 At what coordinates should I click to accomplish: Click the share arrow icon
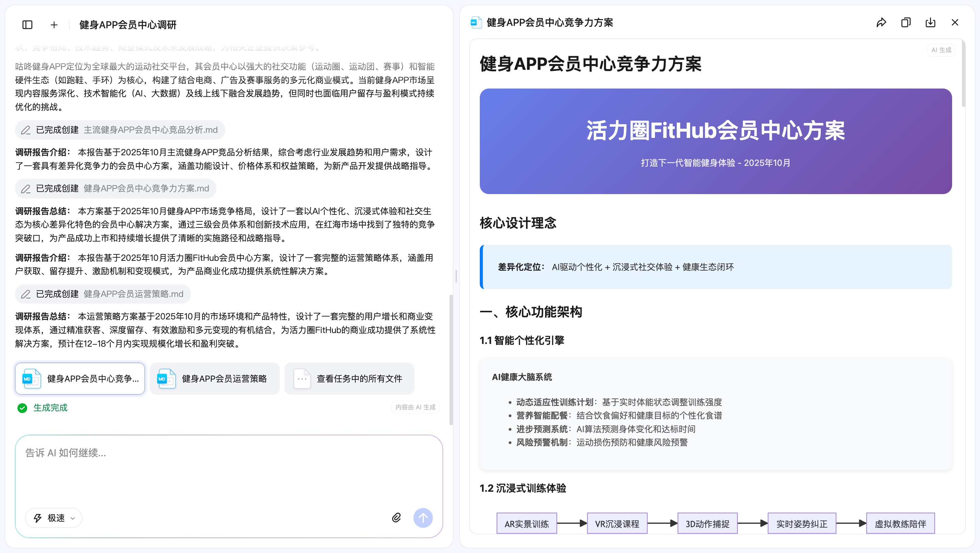[881, 22]
